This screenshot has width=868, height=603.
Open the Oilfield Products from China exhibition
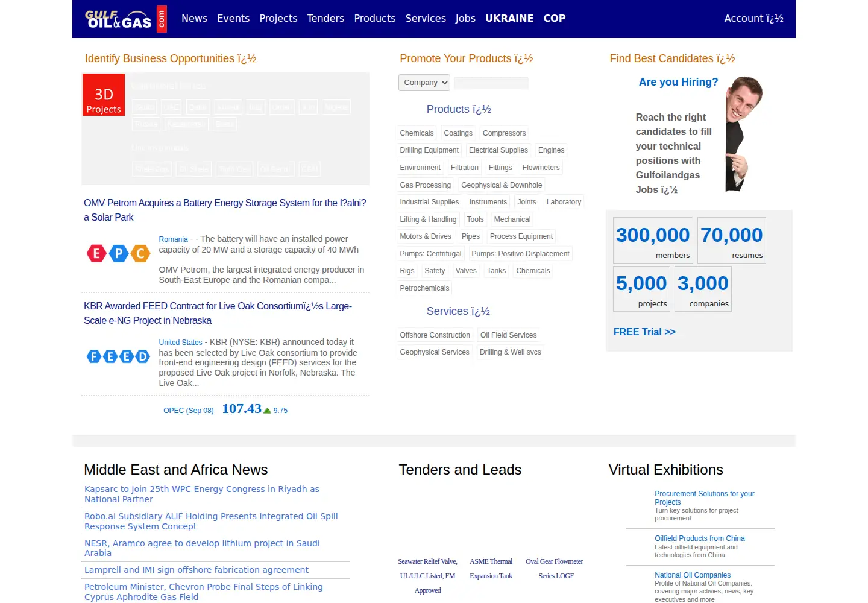pyautogui.click(x=700, y=538)
